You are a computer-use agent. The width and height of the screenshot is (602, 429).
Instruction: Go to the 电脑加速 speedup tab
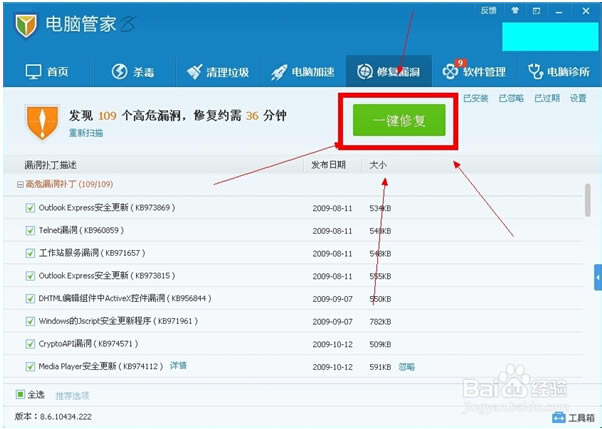pyautogui.click(x=303, y=72)
